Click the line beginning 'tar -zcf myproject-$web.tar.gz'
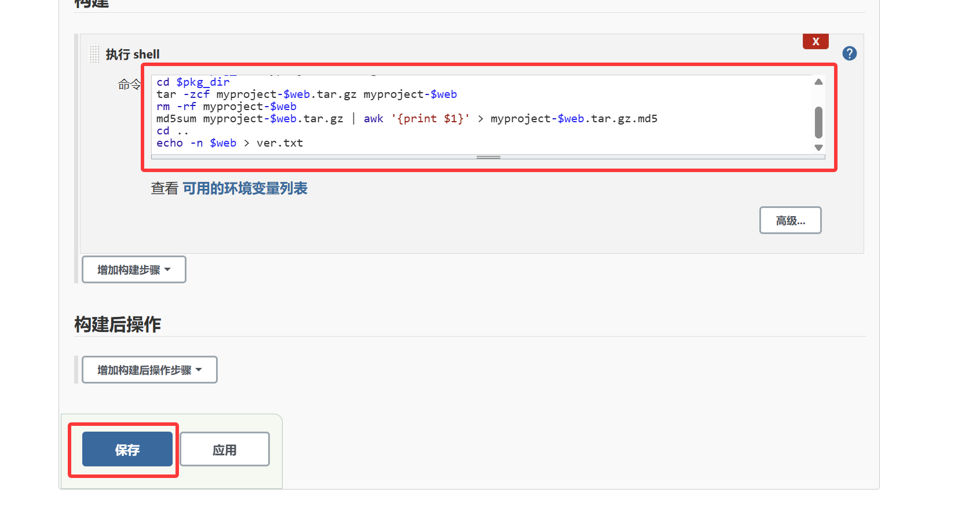 (306, 94)
